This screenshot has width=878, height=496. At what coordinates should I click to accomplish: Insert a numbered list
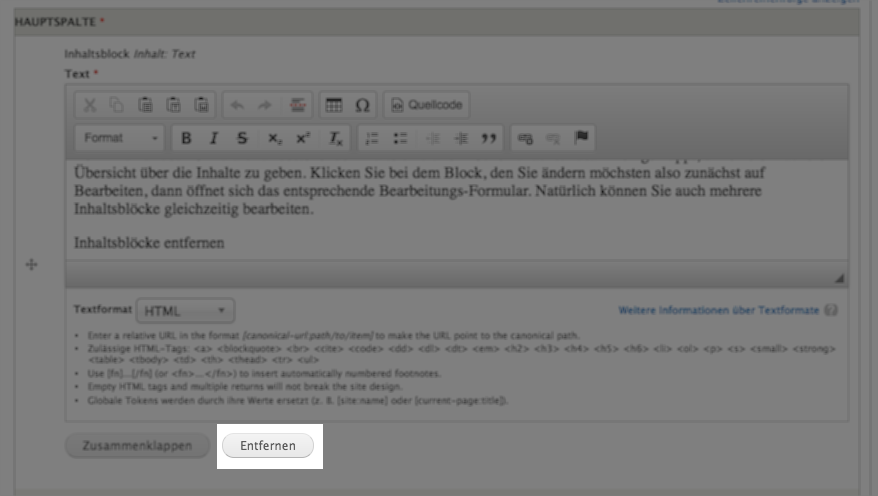point(372,138)
